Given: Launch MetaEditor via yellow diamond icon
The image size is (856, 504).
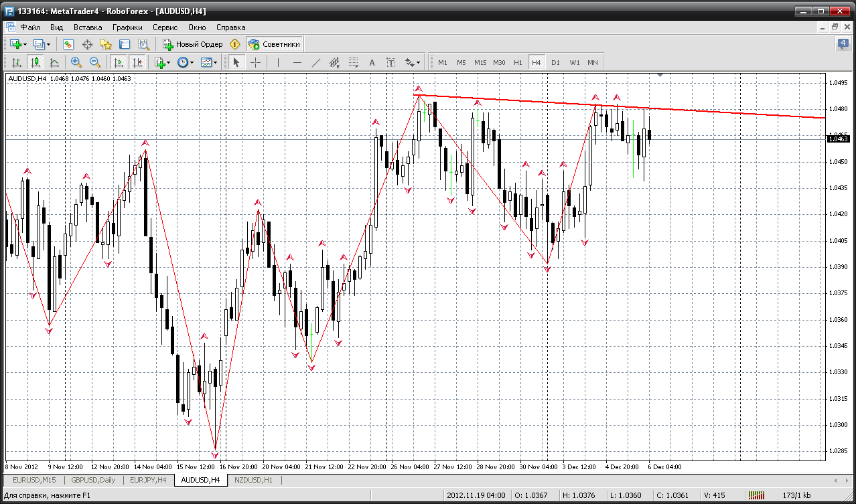Looking at the screenshot, I should [x=234, y=44].
